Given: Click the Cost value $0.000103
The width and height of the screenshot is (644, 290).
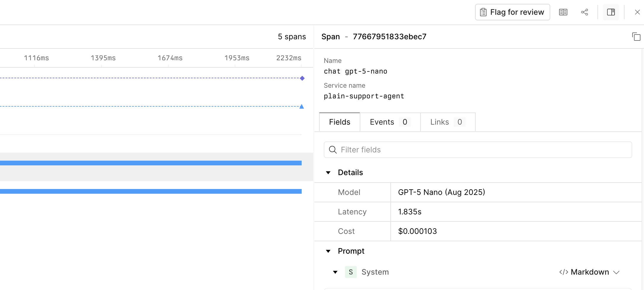Looking at the screenshot, I should 417,231.
